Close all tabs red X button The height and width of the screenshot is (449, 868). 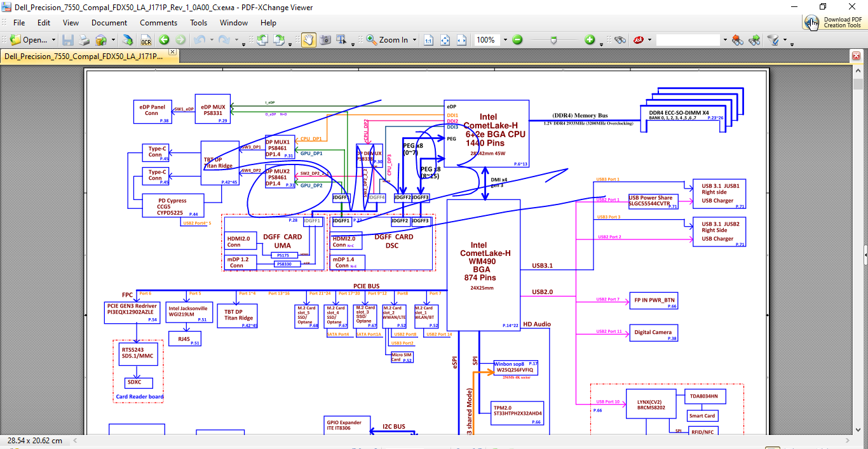tap(855, 56)
